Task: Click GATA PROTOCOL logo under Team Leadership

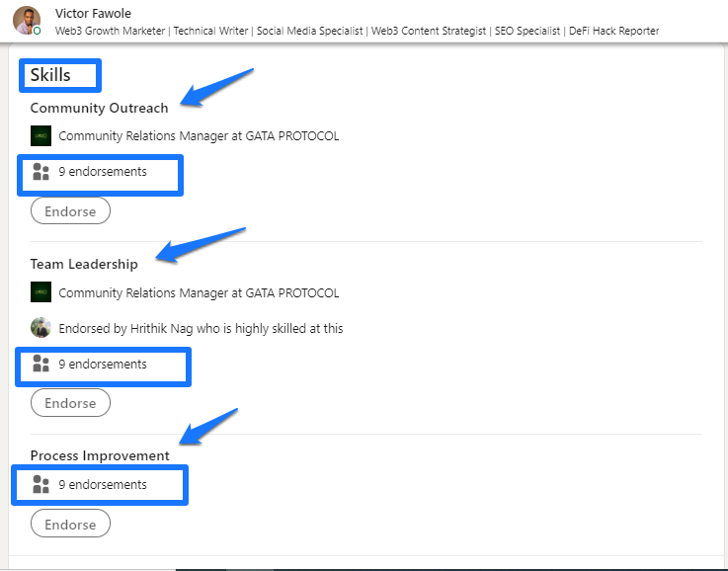Action: 40,292
